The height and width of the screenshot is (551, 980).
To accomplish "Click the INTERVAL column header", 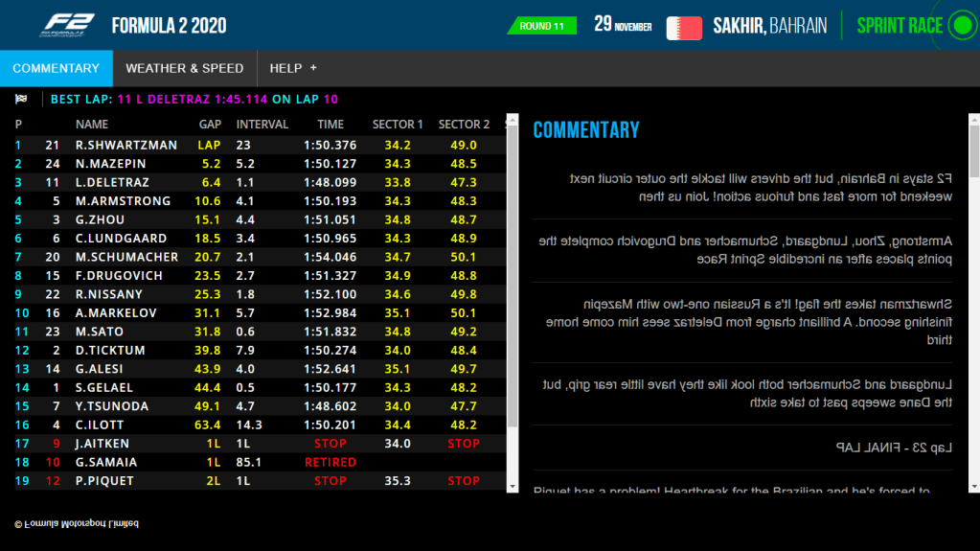I will [x=262, y=125].
